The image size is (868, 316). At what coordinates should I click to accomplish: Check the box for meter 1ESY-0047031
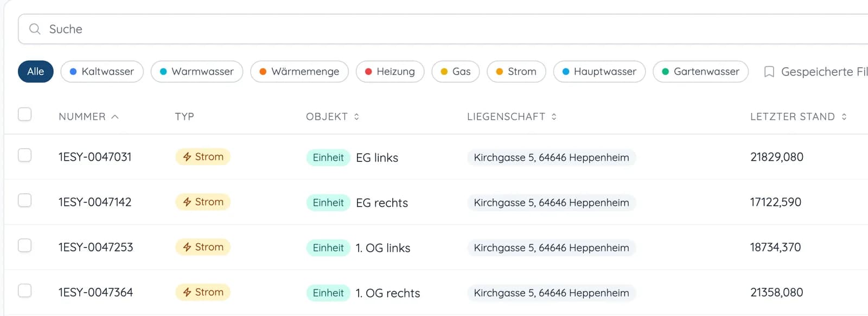click(25, 155)
